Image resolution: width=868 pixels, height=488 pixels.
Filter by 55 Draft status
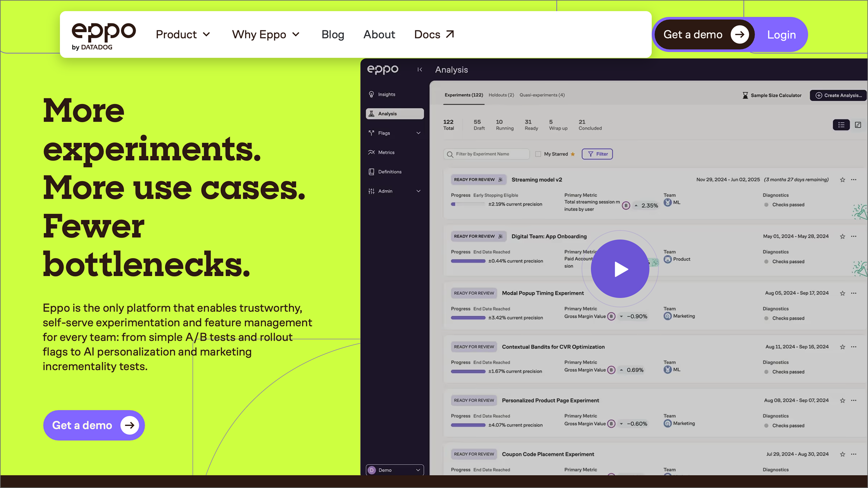(x=479, y=125)
